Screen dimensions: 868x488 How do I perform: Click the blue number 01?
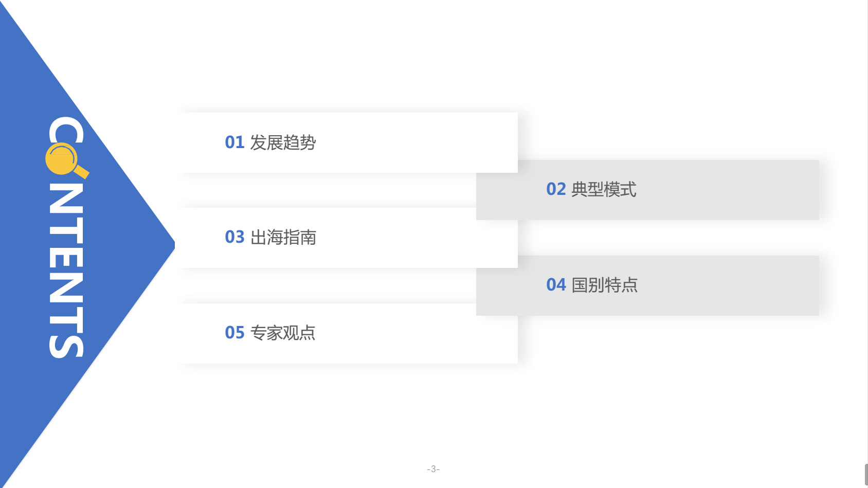pos(234,142)
